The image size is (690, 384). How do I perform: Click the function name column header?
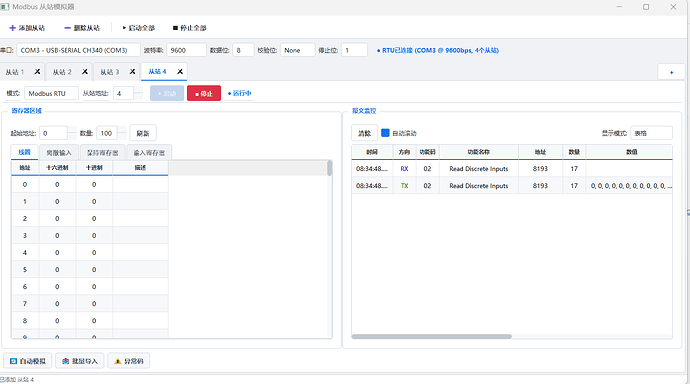pyautogui.click(x=479, y=152)
